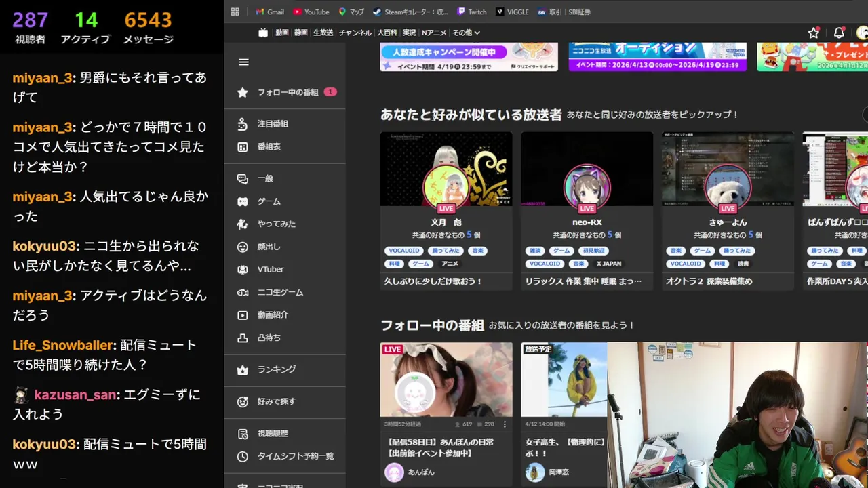Open the Gmail bookmark
The width and height of the screenshot is (868, 488).
[269, 12]
